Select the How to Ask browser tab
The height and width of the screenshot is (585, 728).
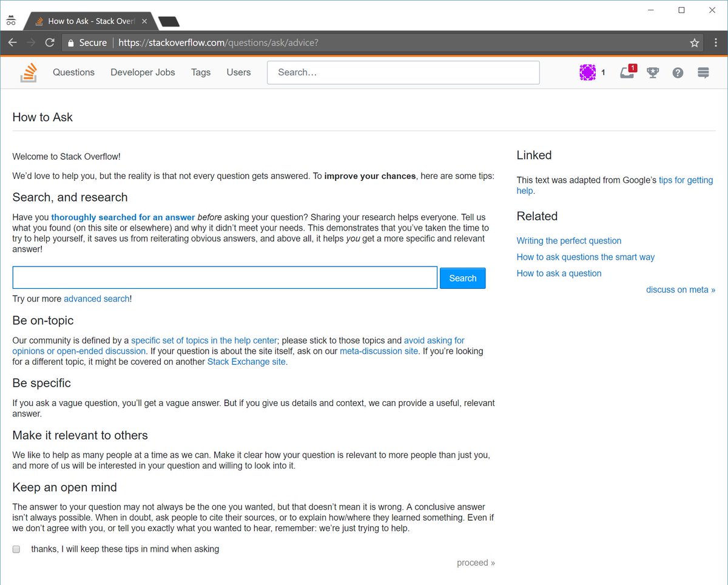[90, 21]
